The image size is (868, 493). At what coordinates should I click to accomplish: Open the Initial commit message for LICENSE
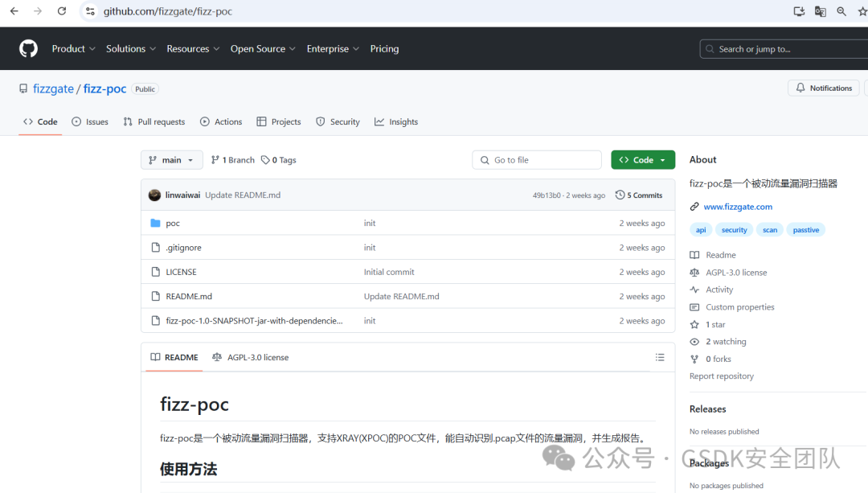pos(389,272)
